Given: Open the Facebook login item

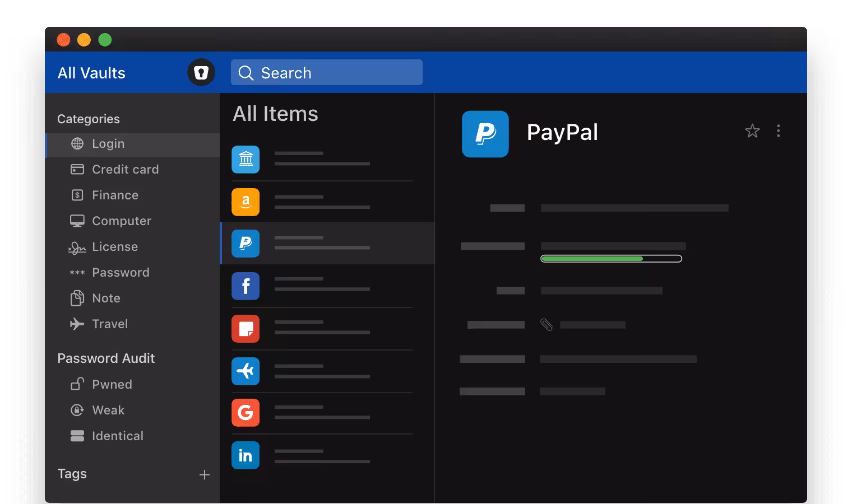Looking at the screenshot, I should pyautogui.click(x=246, y=286).
